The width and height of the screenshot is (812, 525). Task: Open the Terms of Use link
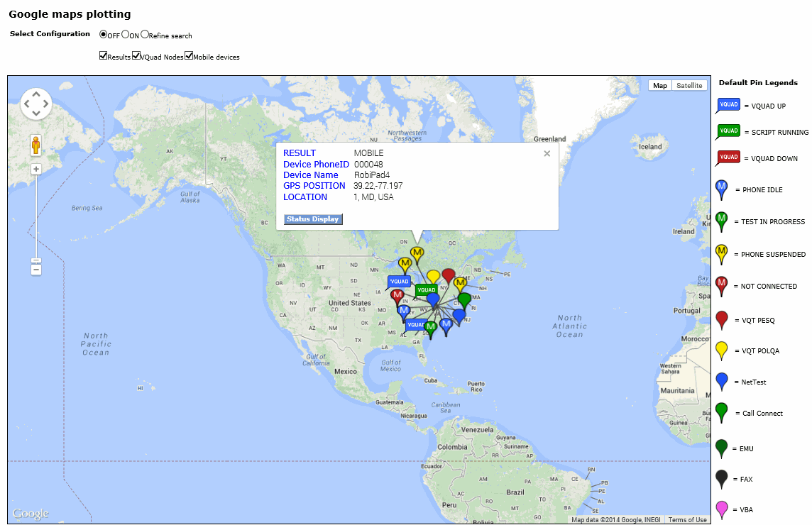point(687,520)
